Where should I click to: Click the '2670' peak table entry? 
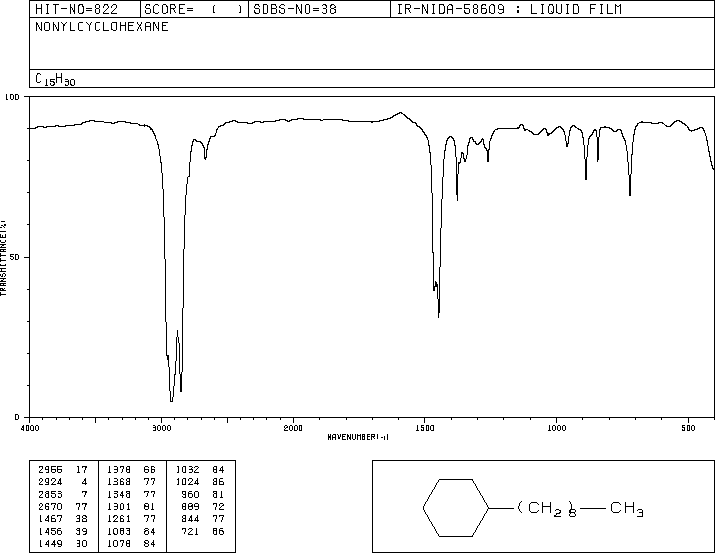click(x=50, y=506)
